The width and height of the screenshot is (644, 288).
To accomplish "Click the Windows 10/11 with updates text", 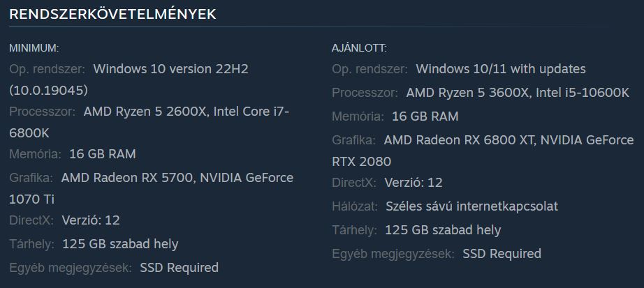I will pyautogui.click(x=500, y=69).
